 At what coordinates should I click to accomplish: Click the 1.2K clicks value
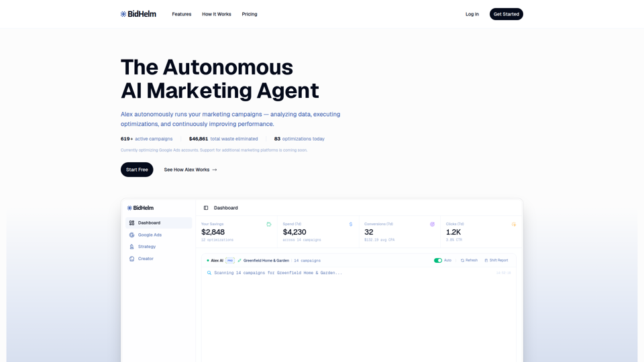453,232
